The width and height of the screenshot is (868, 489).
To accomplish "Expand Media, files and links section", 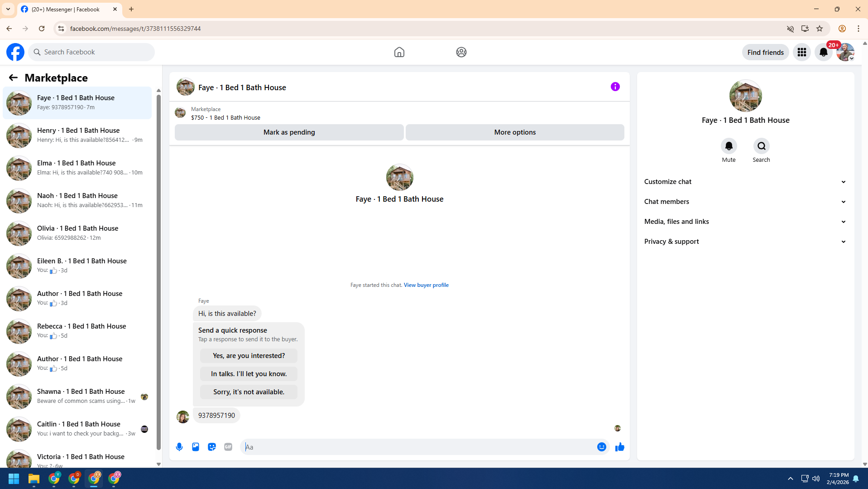I will 745,222.
